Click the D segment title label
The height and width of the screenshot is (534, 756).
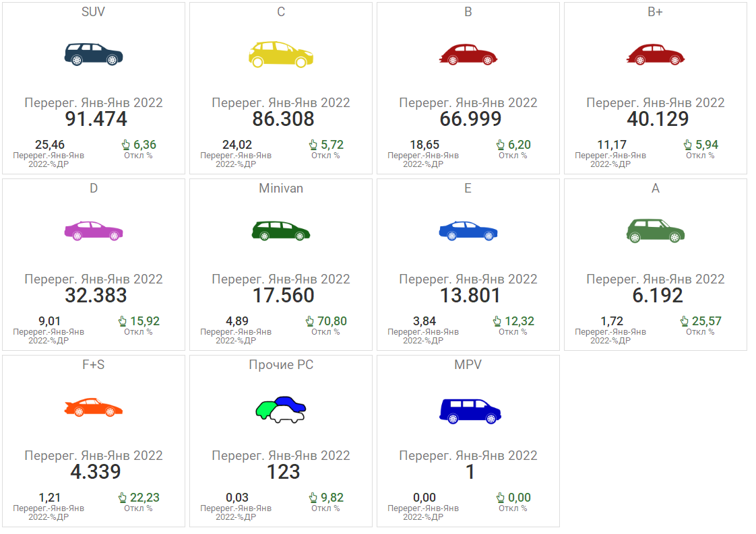[94, 189]
